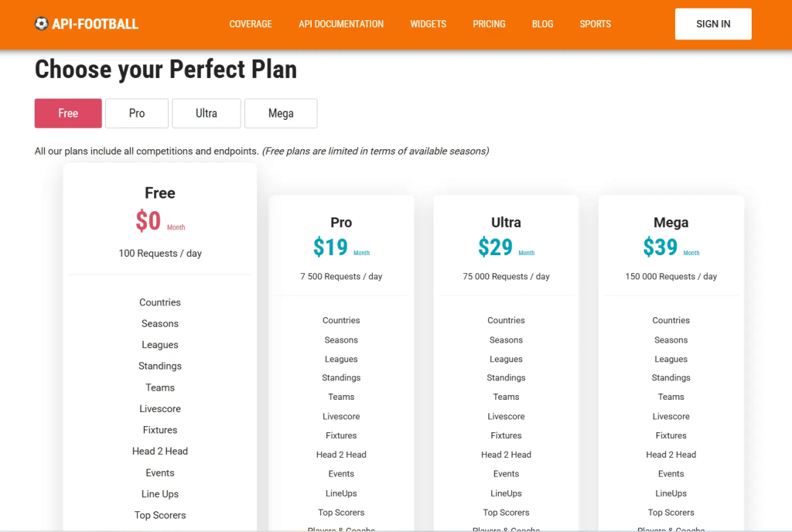
Task: Select the Free plan tab
Action: [x=68, y=113]
